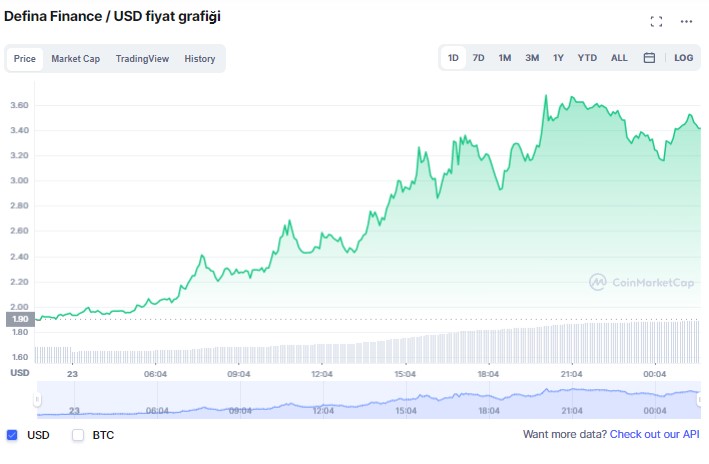Switch to the Price tab
The width and height of the screenshot is (709, 464).
25,59
